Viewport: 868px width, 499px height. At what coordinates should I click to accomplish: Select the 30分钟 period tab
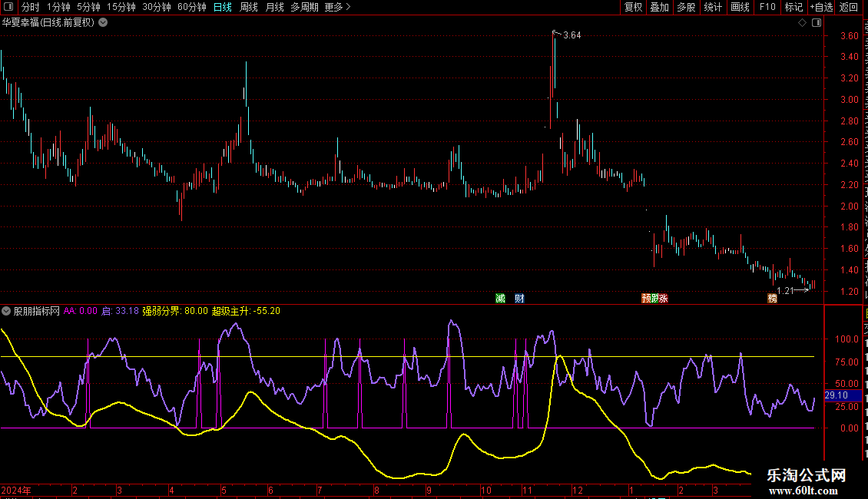point(156,7)
